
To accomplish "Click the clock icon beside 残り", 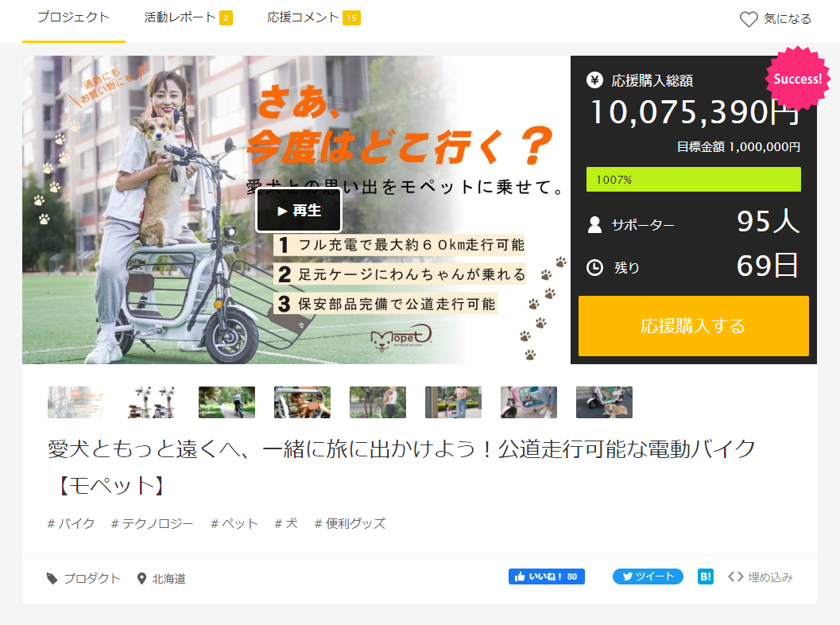I will click(594, 267).
